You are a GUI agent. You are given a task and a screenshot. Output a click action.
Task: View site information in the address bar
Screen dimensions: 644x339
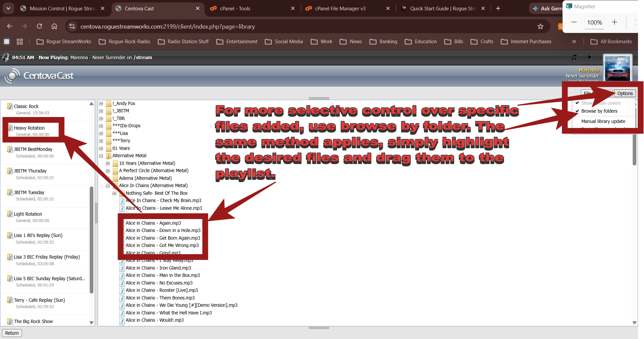tap(72, 26)
